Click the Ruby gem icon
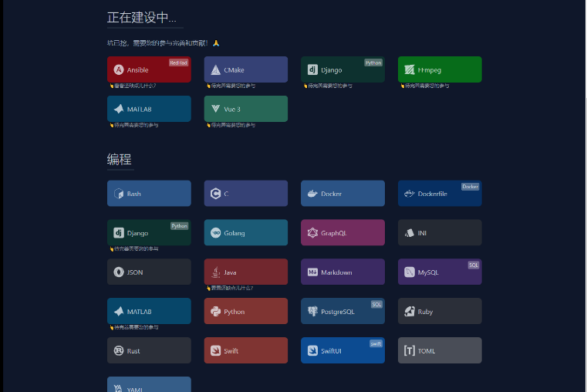587x392 pixels. point(410,312)
